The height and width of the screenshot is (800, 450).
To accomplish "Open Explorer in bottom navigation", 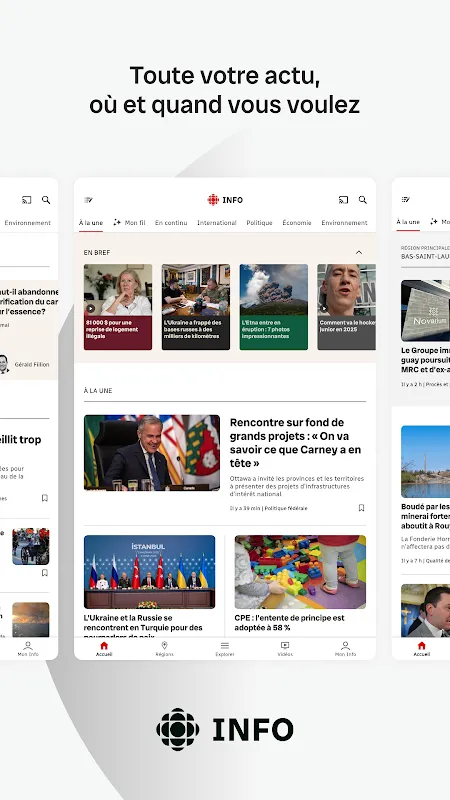I will pos(225,649).
